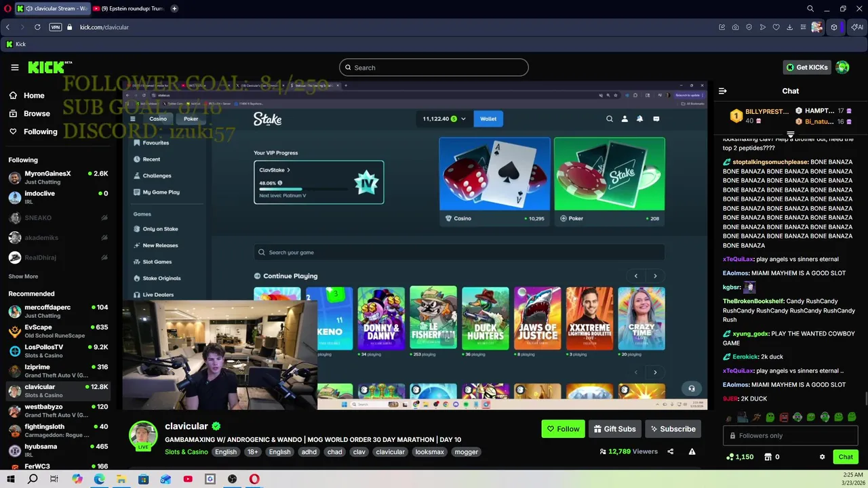Open Opera AI assistant button

pos(857,27)
